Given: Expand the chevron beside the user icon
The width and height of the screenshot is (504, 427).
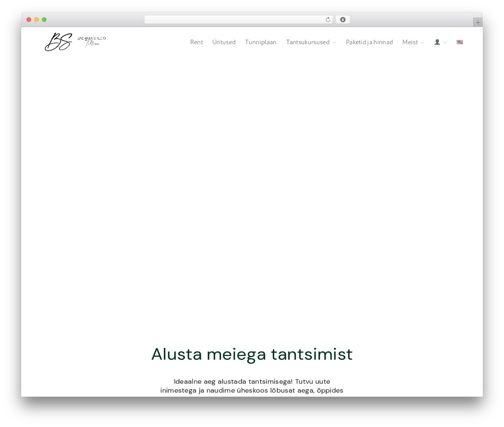Looking at the screenshot, I should pos(445,43).
